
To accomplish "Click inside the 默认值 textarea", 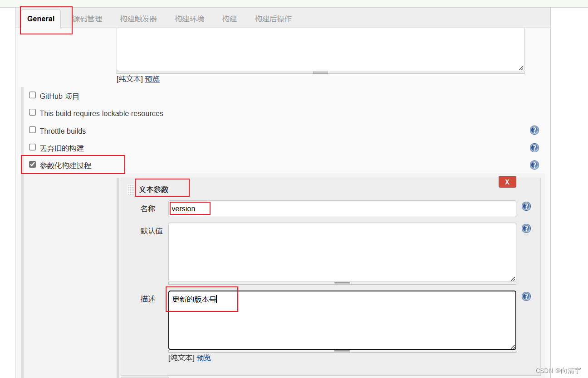I will 342,252.
